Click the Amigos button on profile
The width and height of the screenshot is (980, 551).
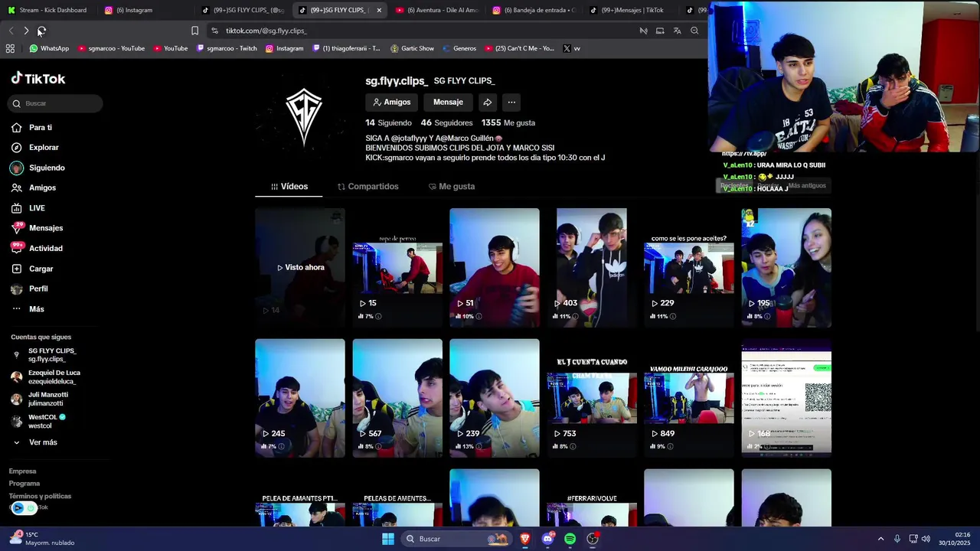click(392, 102)
